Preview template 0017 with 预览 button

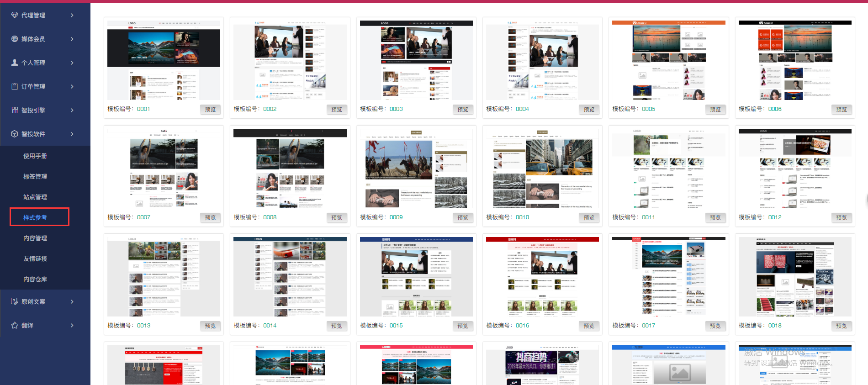point(715,326)
